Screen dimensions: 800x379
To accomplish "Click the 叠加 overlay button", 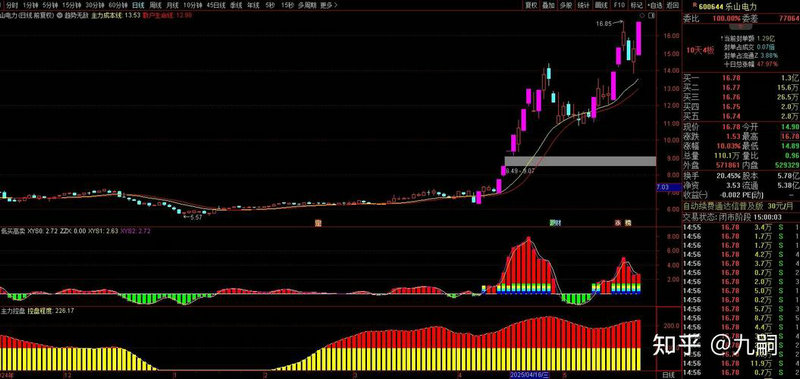I will pyautogui.click(x=548, y=5).
